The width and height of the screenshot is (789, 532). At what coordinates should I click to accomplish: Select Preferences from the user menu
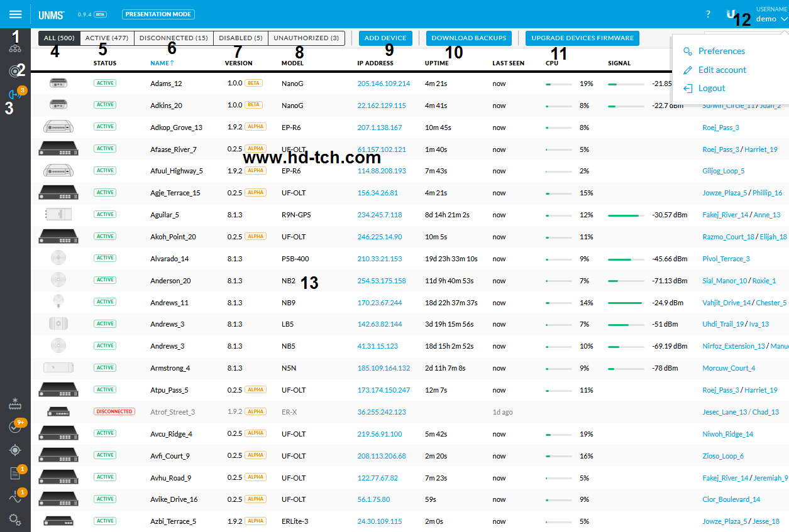pos(721,51)
